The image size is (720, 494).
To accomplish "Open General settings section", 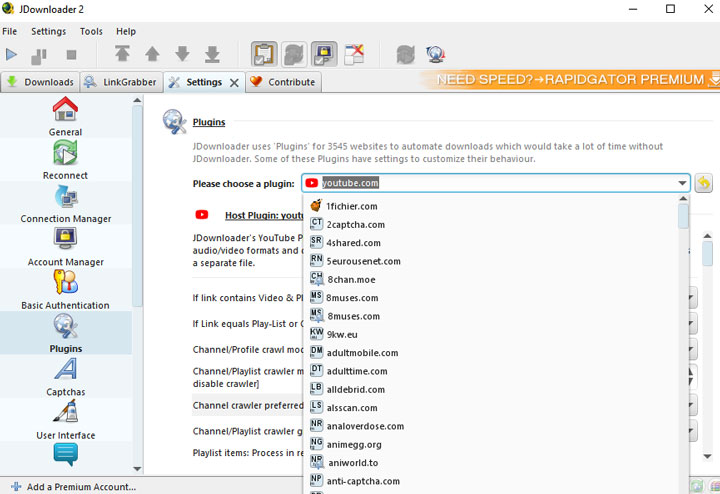I will point(65,117).
